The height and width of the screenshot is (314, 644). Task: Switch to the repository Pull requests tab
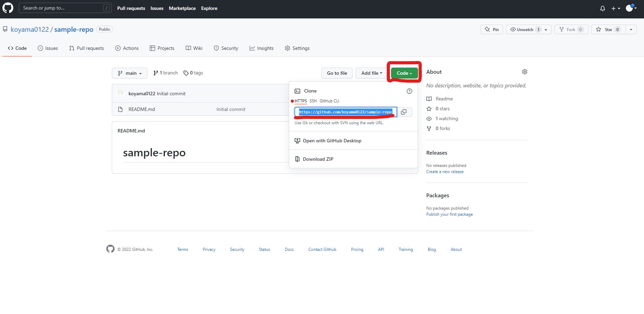point(86,48)
